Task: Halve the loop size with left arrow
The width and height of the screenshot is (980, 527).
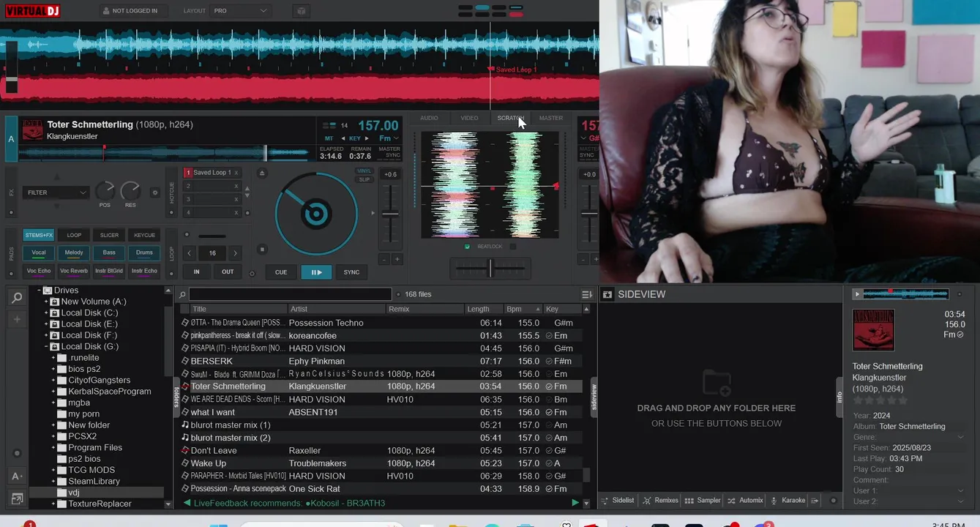Action: 190,253
